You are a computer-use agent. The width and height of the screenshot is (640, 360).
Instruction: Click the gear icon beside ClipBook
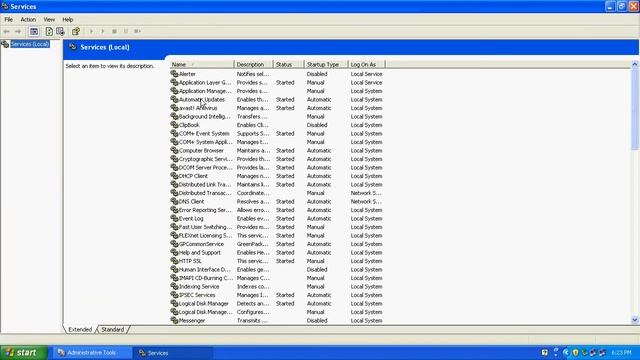tap(174, 125)
